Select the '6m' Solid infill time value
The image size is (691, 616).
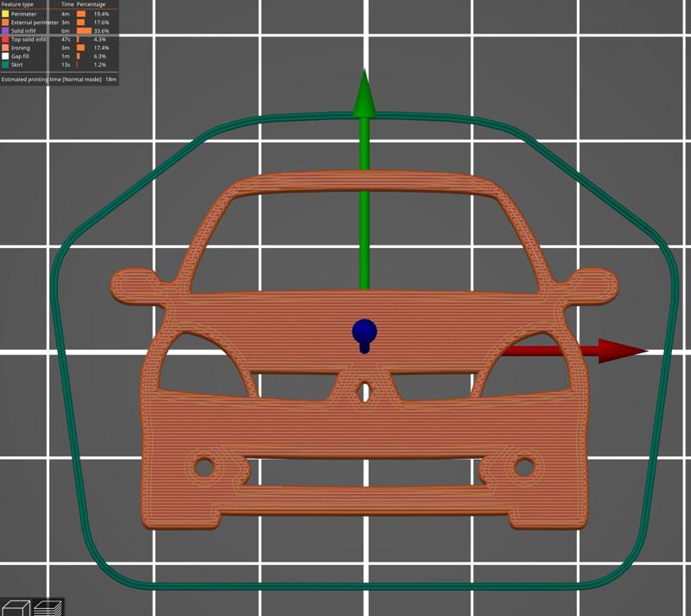(66, 31)
